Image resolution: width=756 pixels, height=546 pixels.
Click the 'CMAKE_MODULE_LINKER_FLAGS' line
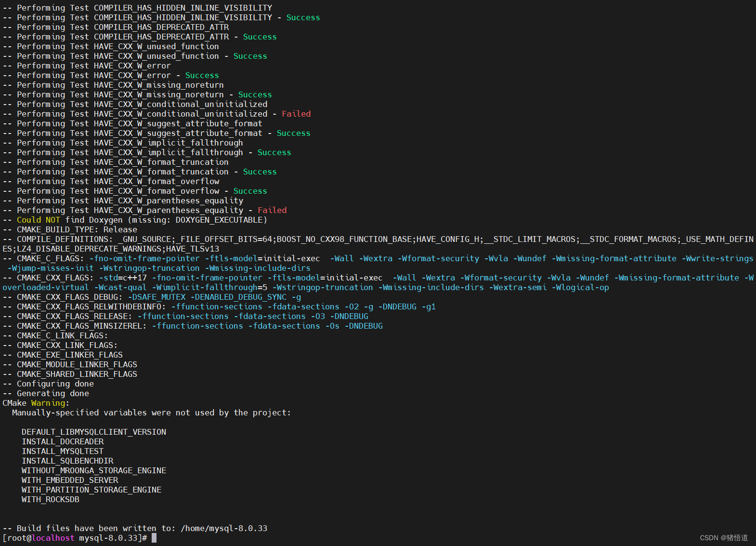(x=77, y=364)
